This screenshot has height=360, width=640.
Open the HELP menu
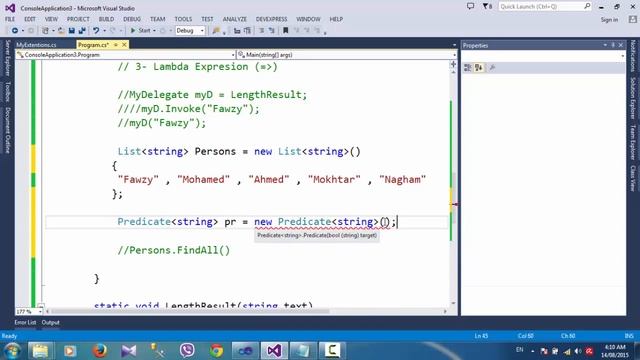click(336, 19)
